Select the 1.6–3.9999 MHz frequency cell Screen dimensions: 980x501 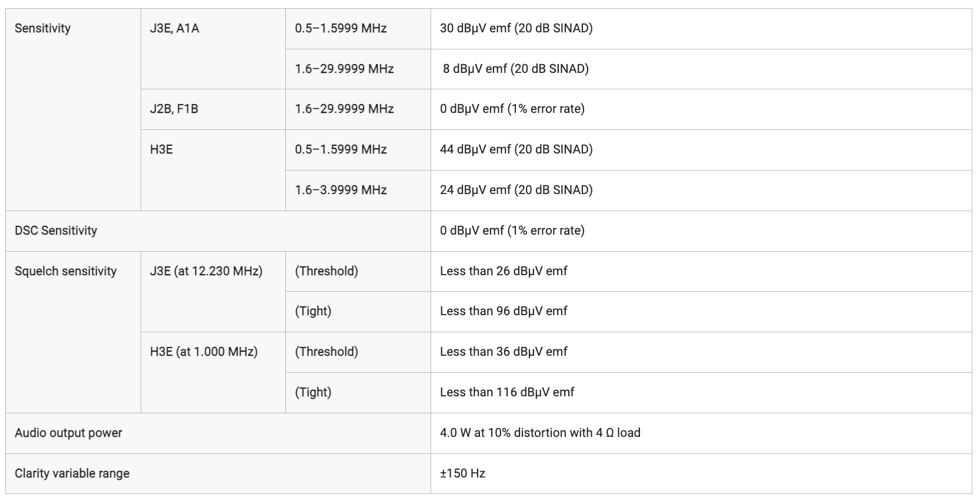point(358,191)
